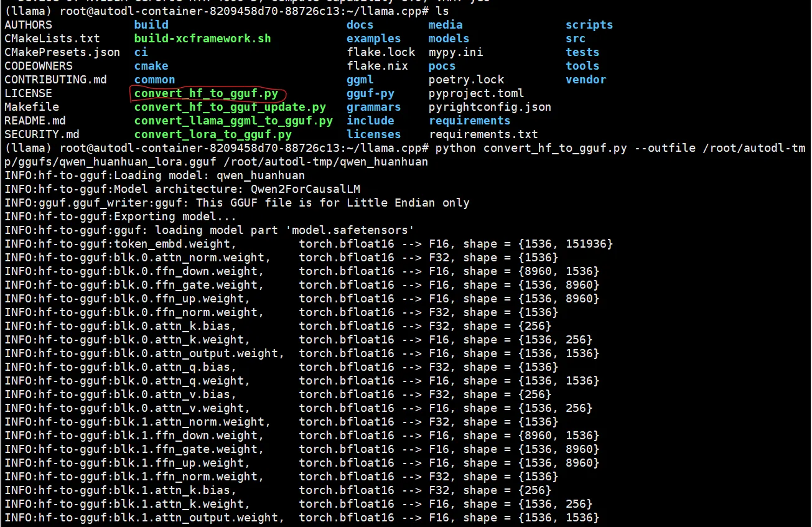This screenshot has height=527, width=812.
Task: Click the blk.1.attn_output.weight log line
Action: pyautogui.click(x=302, y=518)
